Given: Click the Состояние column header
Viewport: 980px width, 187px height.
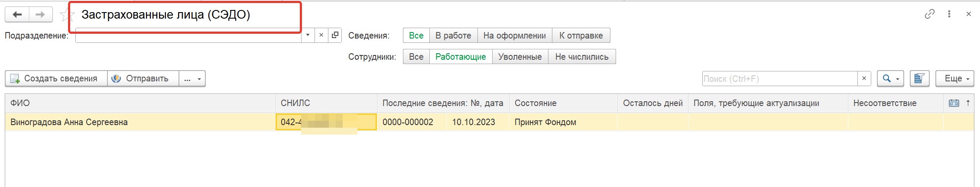Looking at the screenshot, I should pyautogui.click(x=535, y=103).
